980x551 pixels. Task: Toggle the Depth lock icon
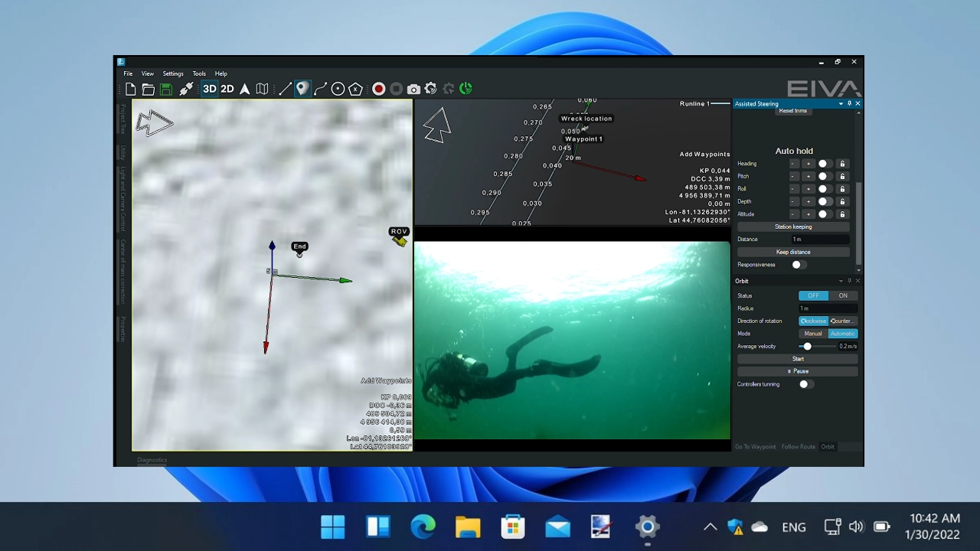[842, 202]
